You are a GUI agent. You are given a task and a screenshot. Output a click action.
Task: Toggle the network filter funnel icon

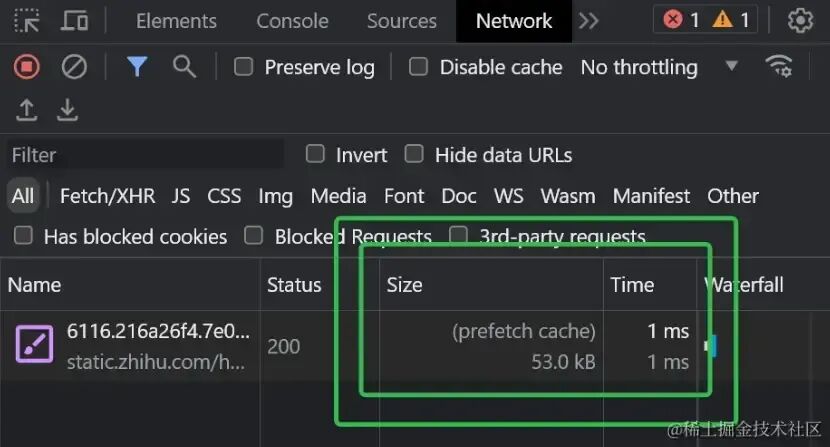[x=137, y=67]
